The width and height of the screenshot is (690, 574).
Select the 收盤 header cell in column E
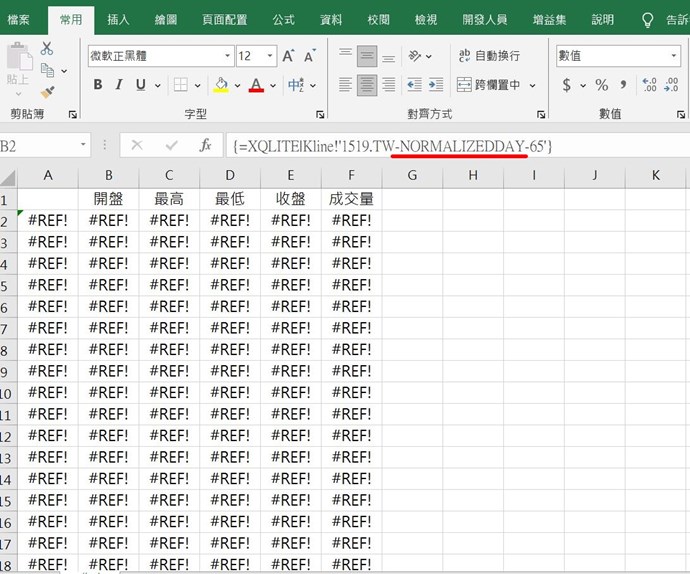pos(290,199)
